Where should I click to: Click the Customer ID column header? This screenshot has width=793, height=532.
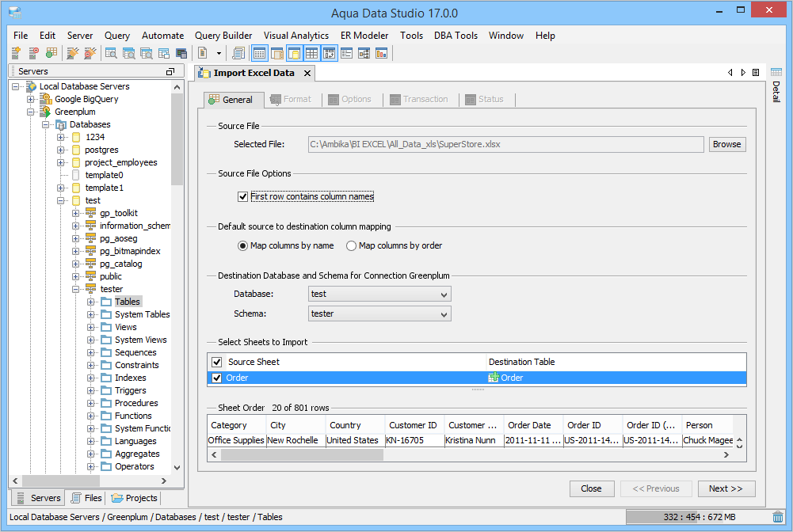413,425
